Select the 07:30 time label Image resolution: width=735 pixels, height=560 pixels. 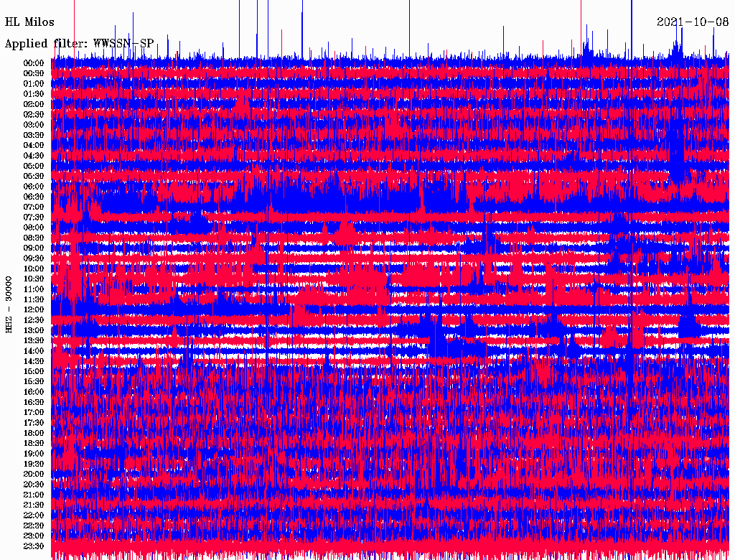pyautogui.click(x=34, y=217)
